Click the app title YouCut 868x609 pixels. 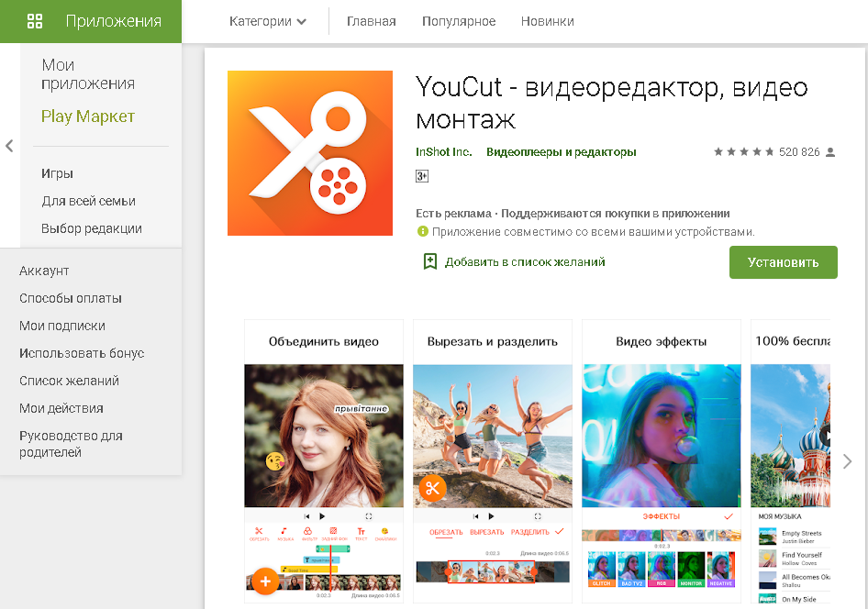612,103
